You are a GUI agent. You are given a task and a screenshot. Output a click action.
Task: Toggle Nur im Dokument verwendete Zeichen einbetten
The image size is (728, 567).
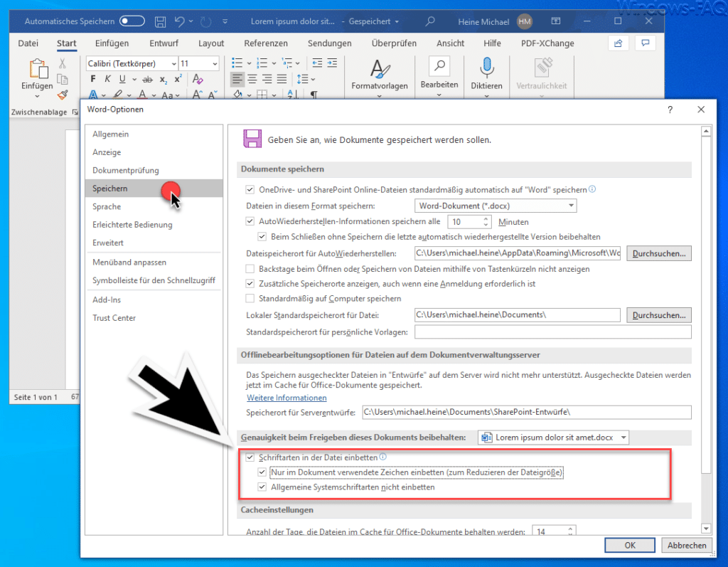tap(262, 472)
